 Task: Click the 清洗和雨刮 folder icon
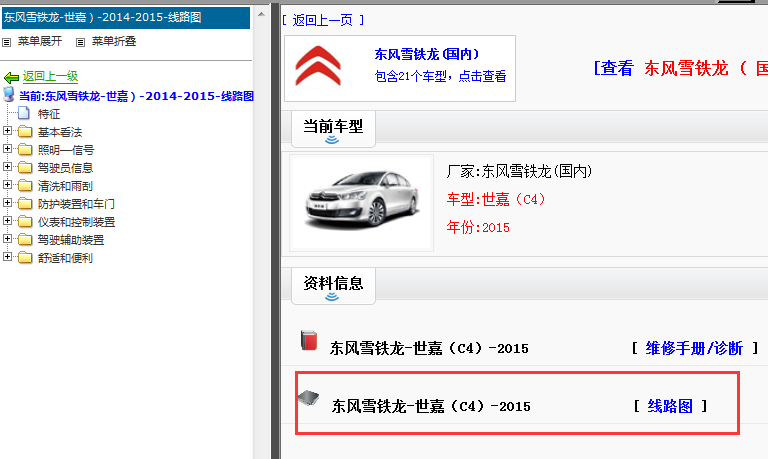(x=25, y=186)
